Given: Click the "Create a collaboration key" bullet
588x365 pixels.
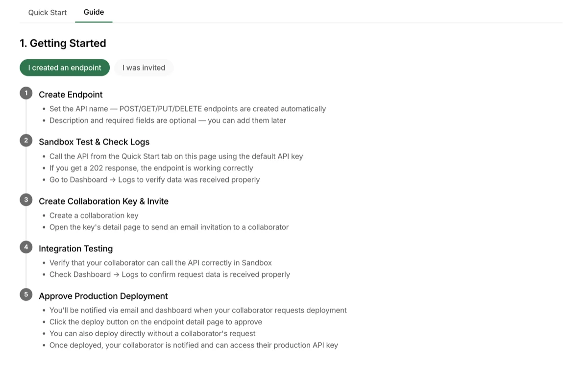Looking at the screenshot, I should 94,216.
